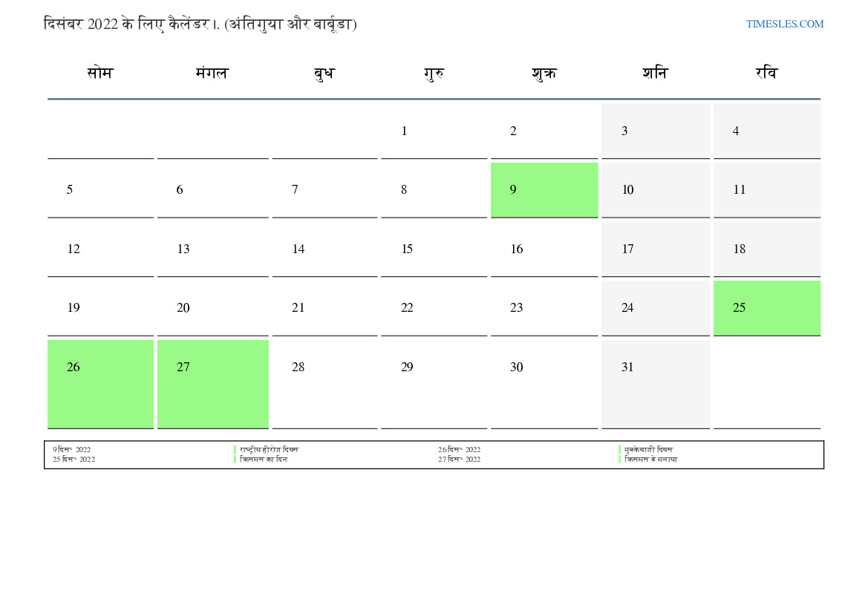This screenshot has width=868, height=614.
Task: Click date 15 in the calendar
Action: point(407,249)
